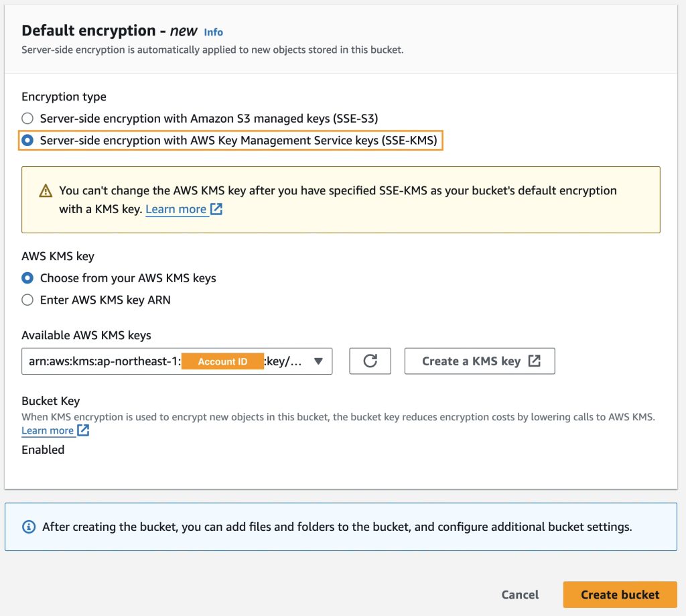Click the orange Account ID label

[x=222, y=361]
